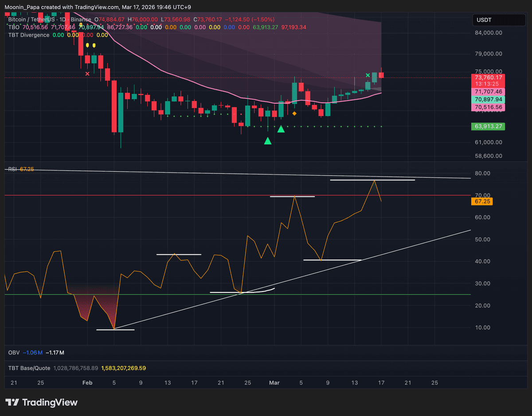Click the 61,000.00 price axis label

pyautogui.click(x=489, y=142)
